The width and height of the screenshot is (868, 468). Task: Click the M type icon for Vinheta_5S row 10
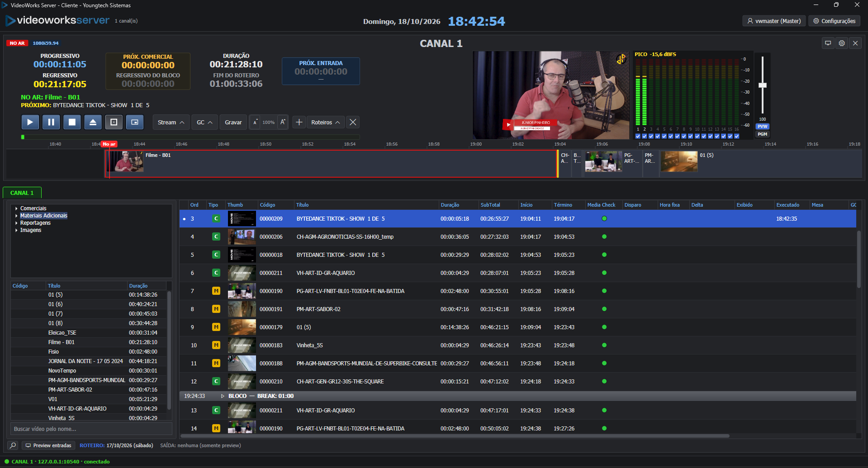coord(216,345)
